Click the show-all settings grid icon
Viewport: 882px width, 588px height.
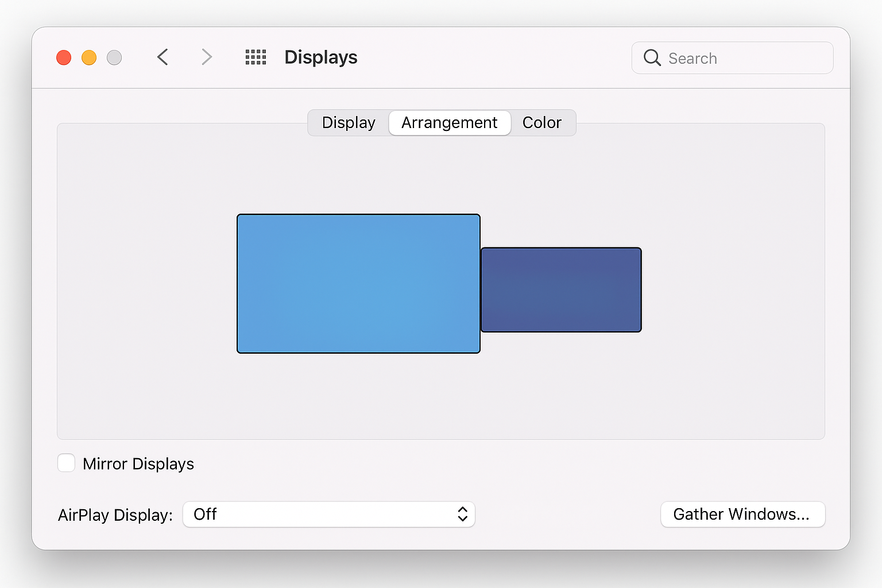pos(256,57)
